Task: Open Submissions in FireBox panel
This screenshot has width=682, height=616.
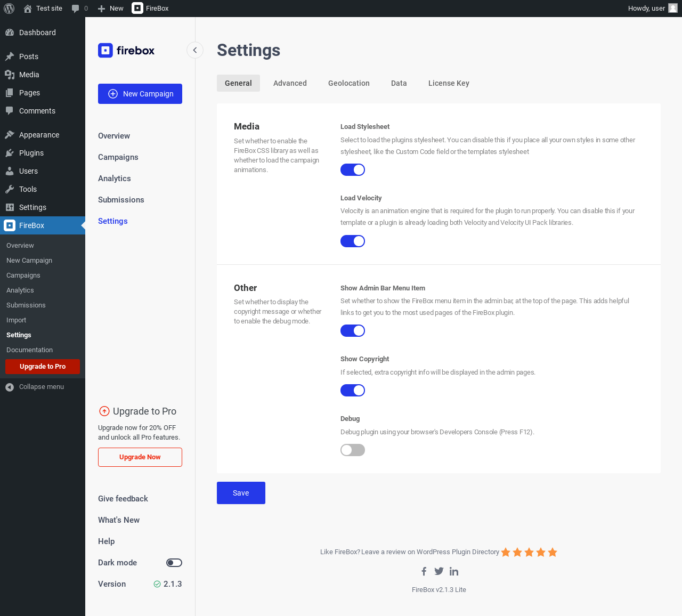Action: point(121,200)
